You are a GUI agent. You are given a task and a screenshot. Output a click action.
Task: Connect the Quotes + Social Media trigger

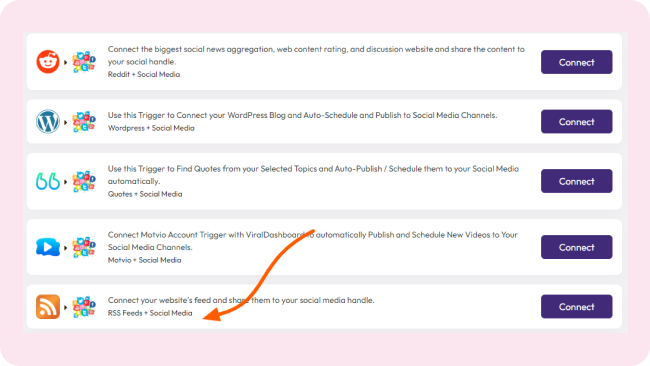point(576,181)
